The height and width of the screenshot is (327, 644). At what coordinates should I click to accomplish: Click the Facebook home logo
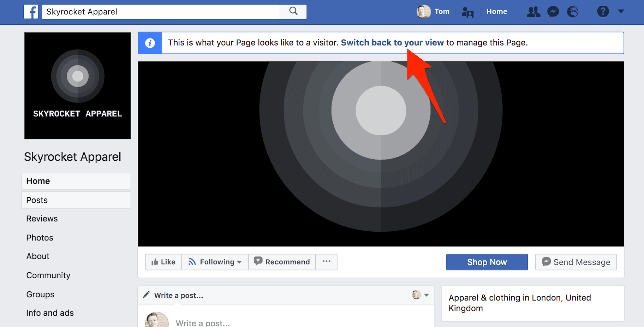point(31,12)
